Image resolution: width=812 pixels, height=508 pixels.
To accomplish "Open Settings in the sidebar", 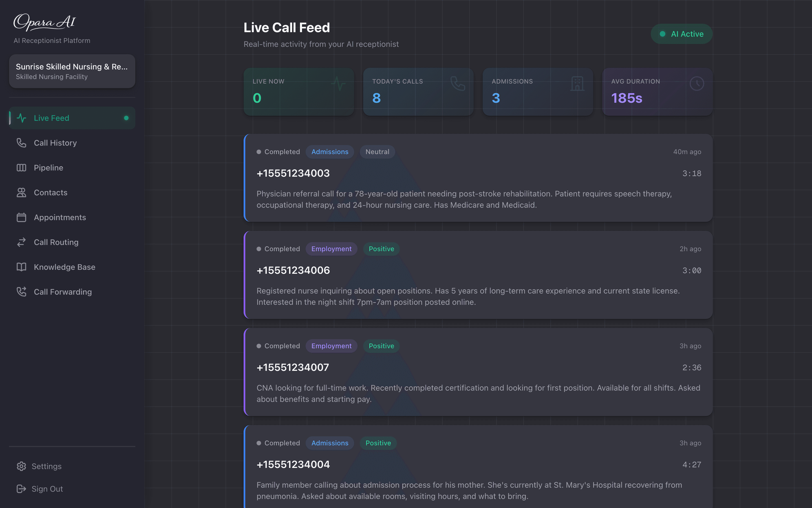I will [x=72, y=466].
